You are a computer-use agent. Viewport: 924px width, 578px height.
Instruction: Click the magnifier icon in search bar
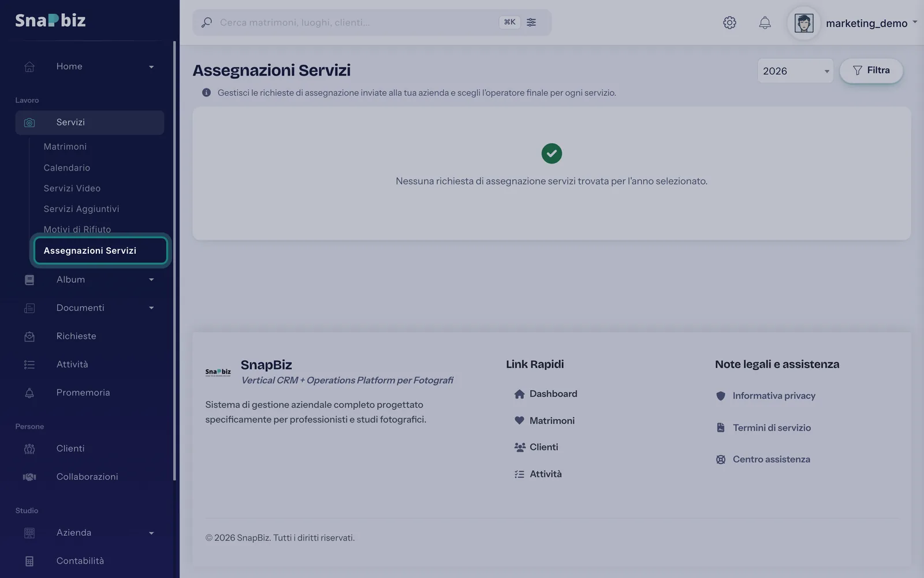tap(206, 23)
